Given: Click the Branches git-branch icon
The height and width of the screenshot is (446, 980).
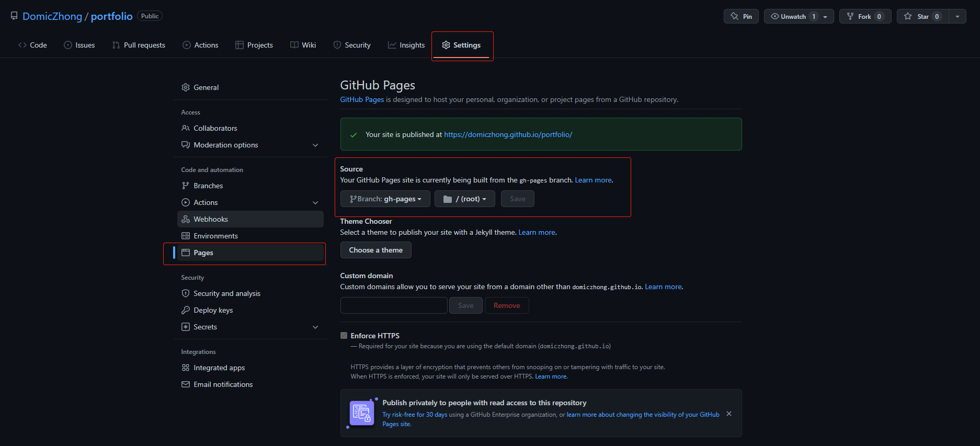Looking at the screenshot, I should coord(186,186).
